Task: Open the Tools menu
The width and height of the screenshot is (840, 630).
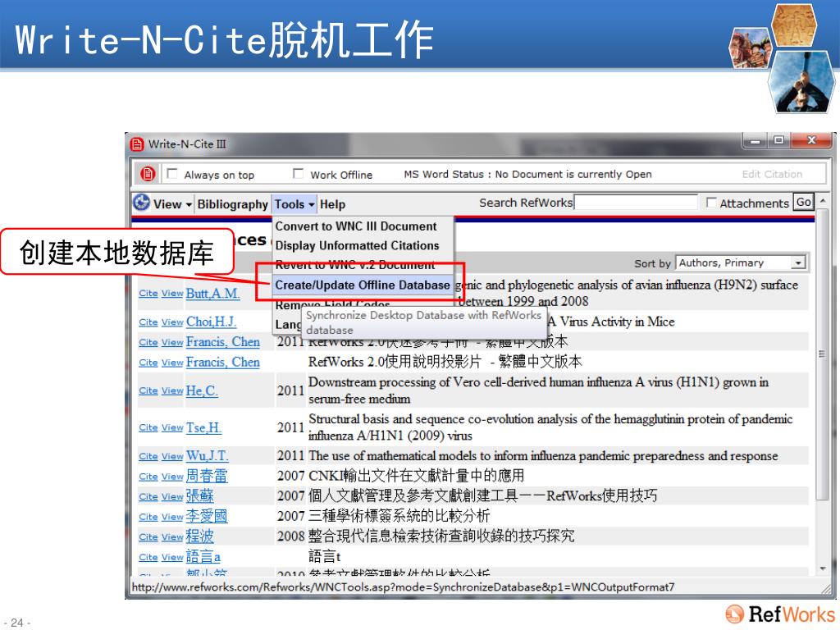Action: point(294,204)
